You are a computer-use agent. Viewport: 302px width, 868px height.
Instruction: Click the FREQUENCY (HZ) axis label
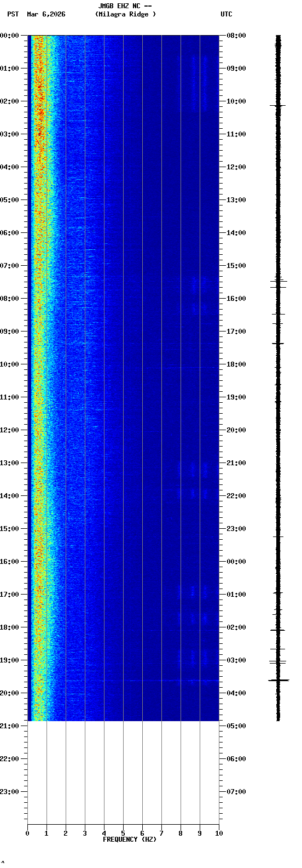(130, 840)
